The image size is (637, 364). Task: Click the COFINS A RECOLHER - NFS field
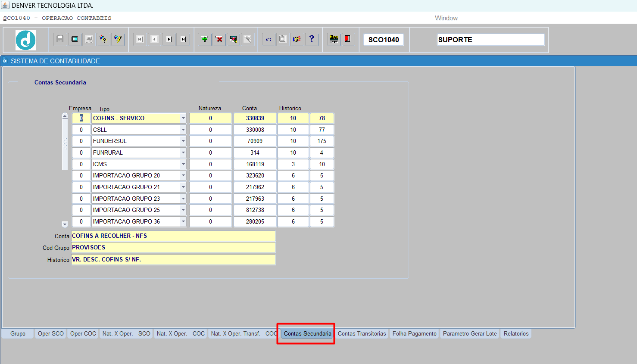coord(173,236)
